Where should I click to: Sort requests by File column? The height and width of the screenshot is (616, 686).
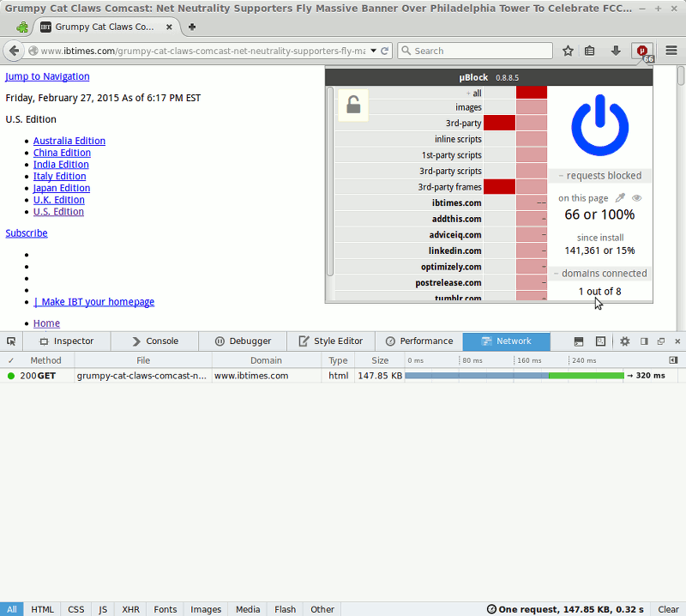(143, 360)
